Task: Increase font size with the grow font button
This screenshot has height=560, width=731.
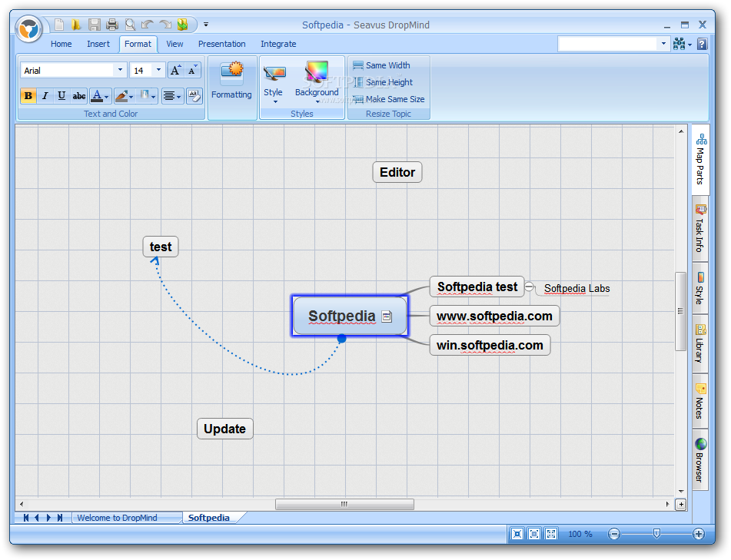Action: click(176, 71)
